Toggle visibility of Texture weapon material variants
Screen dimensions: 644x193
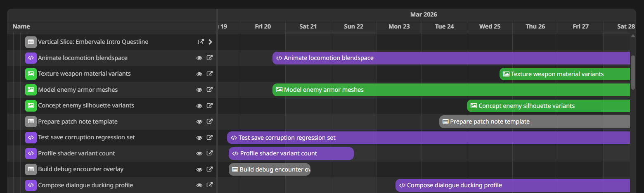point(199,74)
